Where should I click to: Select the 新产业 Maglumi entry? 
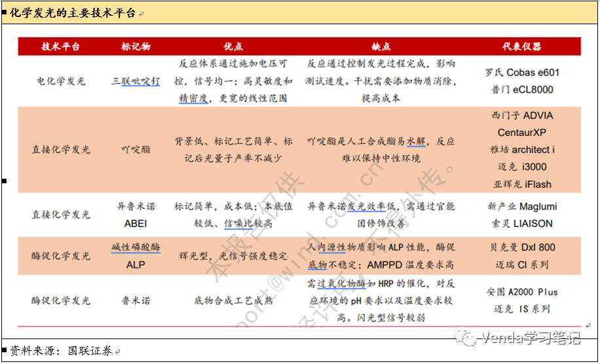click(521, 206)
